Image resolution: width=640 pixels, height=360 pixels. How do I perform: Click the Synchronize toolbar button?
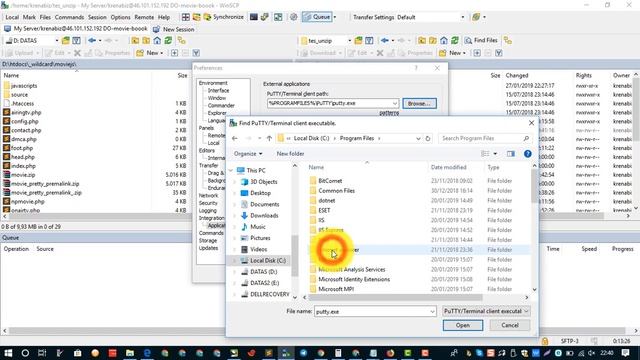pyautogui.click(x=224, y=17)
